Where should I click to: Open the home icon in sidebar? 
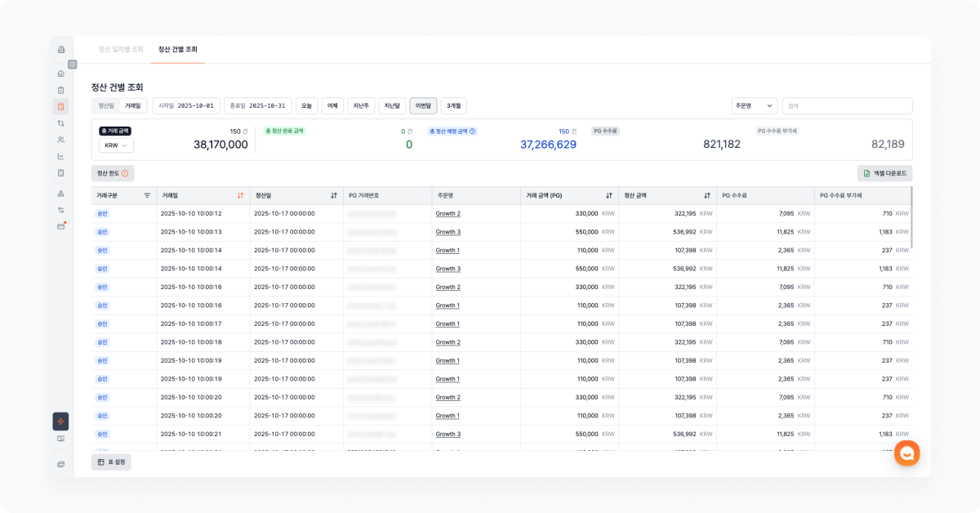tap(60, 74)
